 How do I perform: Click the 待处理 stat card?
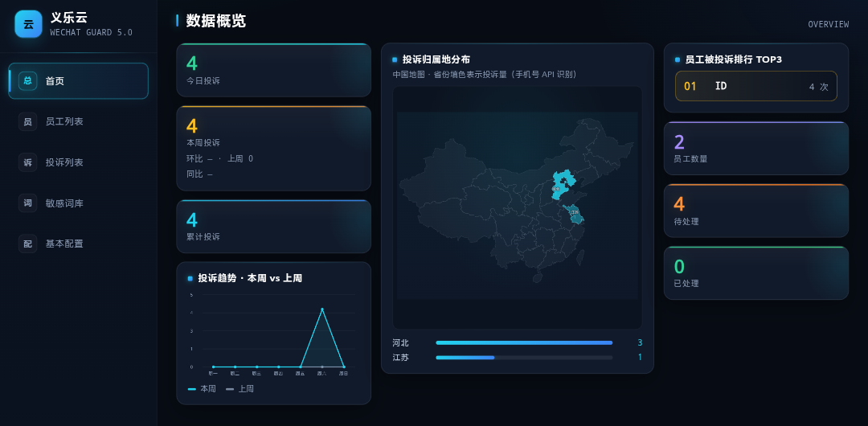[756, 211]
